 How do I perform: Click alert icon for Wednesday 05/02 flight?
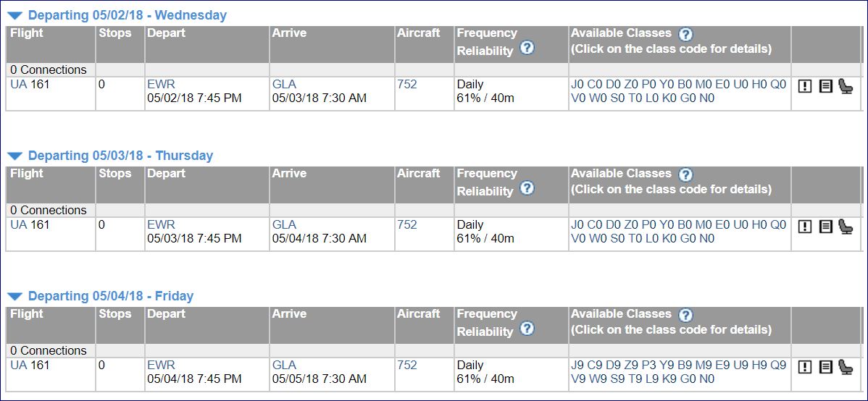(x=805, y=86)
